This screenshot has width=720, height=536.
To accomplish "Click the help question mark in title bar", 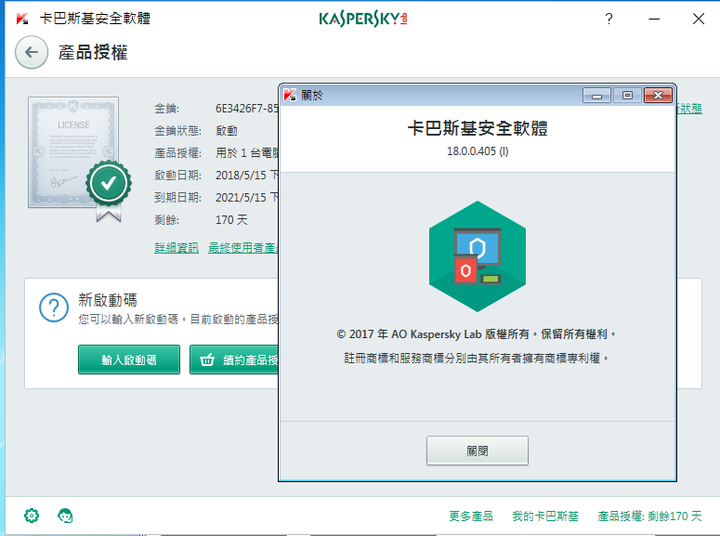I will click(609, 19).
